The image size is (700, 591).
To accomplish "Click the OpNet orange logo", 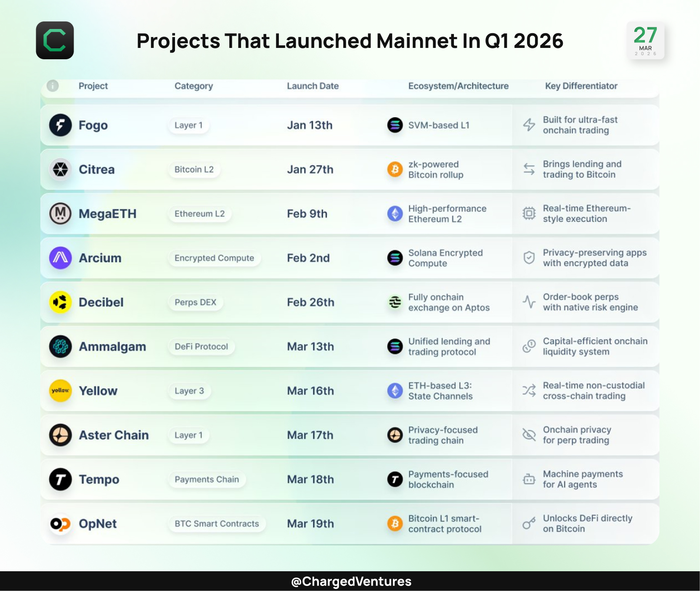I will 60,524.
